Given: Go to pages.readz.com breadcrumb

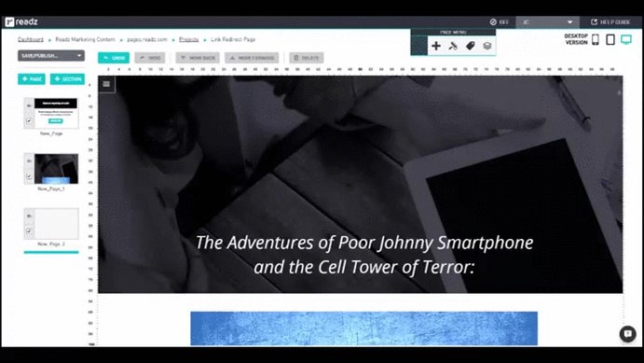Looking at the screenshot, I should 147,39.
